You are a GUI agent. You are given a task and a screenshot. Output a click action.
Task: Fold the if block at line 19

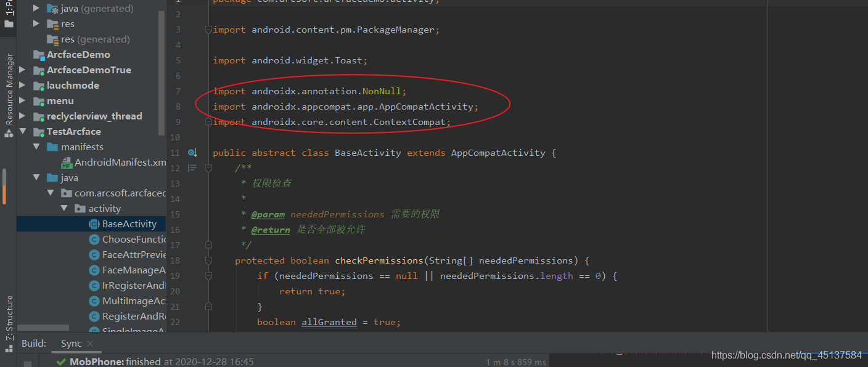208,276
